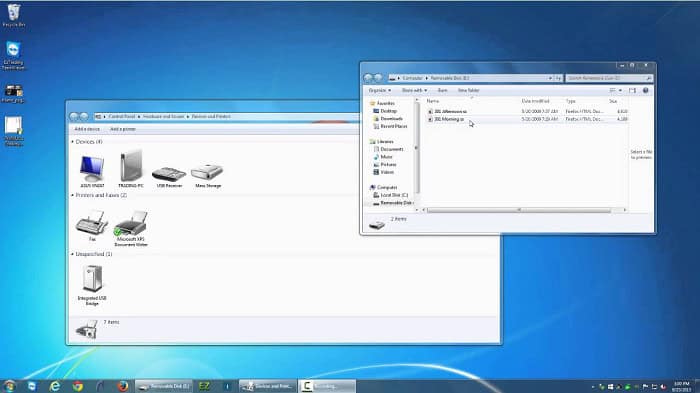Viewport: 700px width, 393px height.
Task: Click the Explorer help icon
Action: pyautogui.click(x=646, y=90)
